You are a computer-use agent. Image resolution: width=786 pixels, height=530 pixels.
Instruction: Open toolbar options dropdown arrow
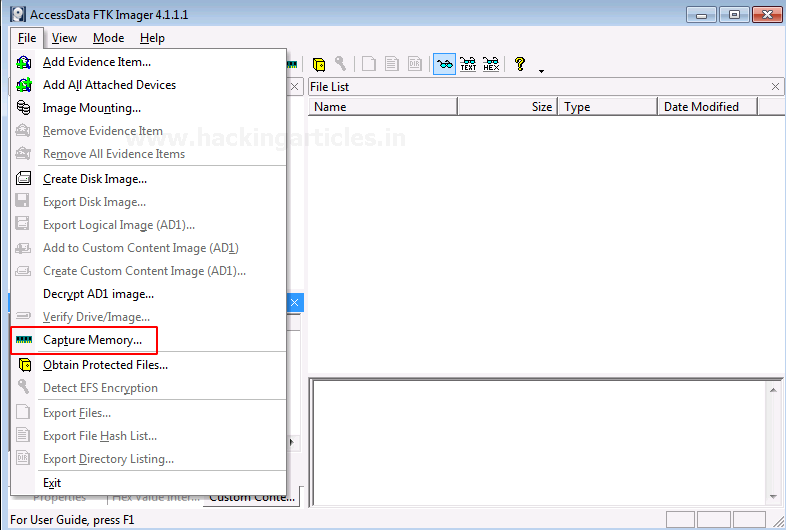coord(541,71)
